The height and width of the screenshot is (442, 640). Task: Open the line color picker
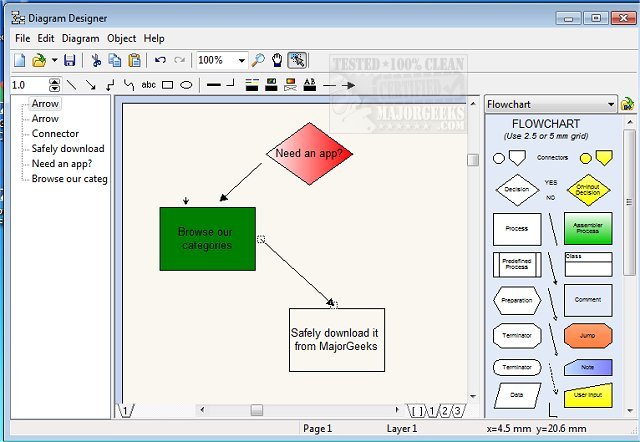pyautogui.click(x=252, y=85)
